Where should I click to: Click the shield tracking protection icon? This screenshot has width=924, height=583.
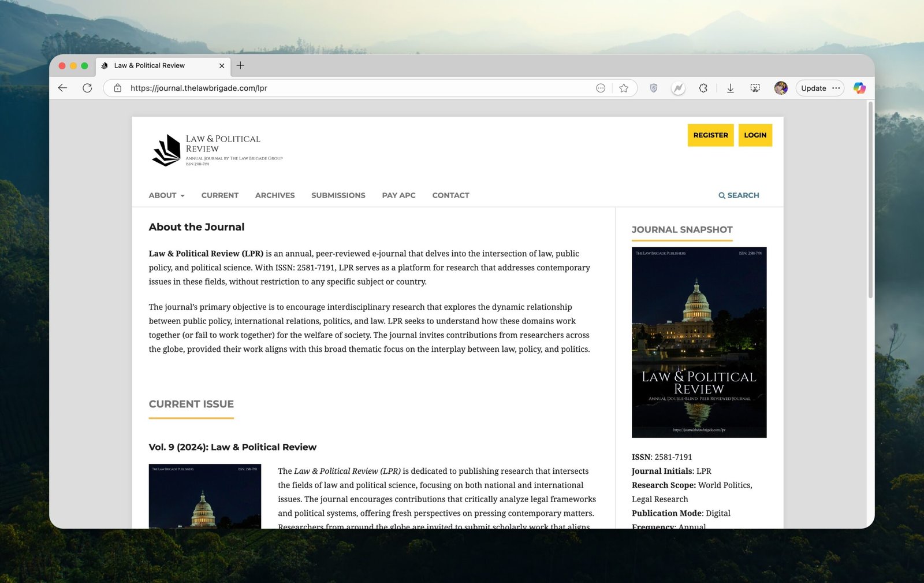pos(653,88)
